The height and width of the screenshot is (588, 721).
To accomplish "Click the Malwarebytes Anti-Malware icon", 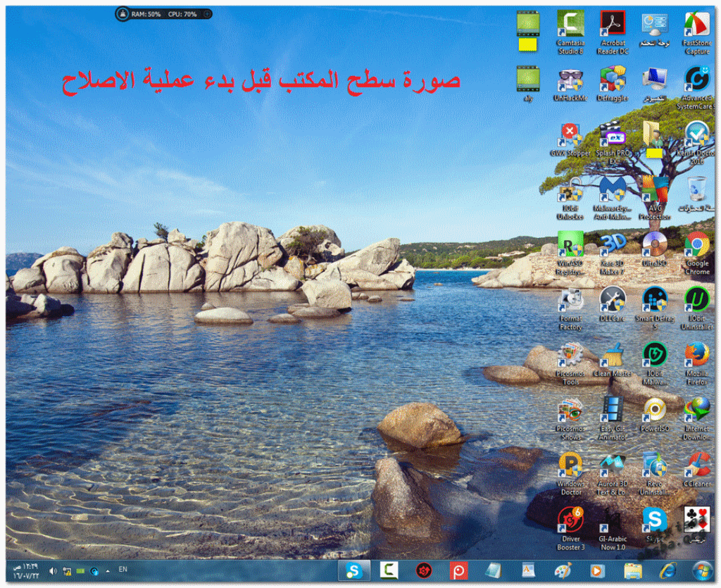I will tap(613, 189).
